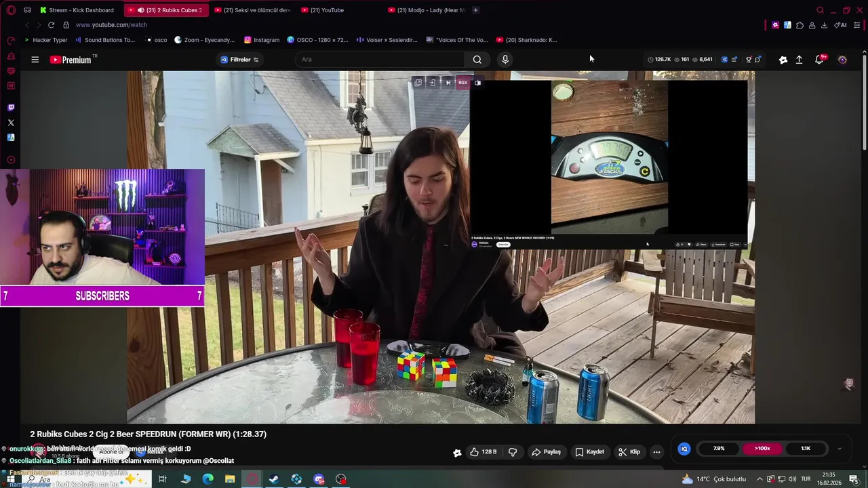
Task: Open the 'Hacker Typer' bookmark
Action: point(46,40)
